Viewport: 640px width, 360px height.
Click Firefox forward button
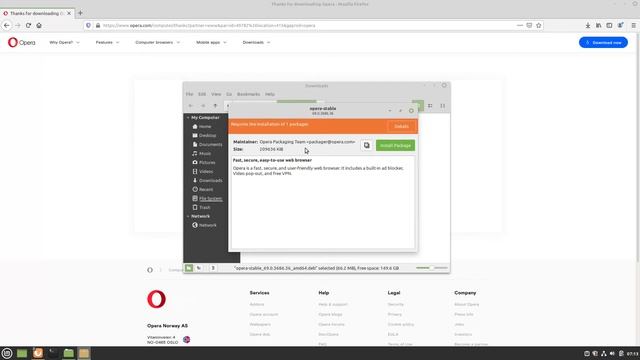(x=18, y=25)
